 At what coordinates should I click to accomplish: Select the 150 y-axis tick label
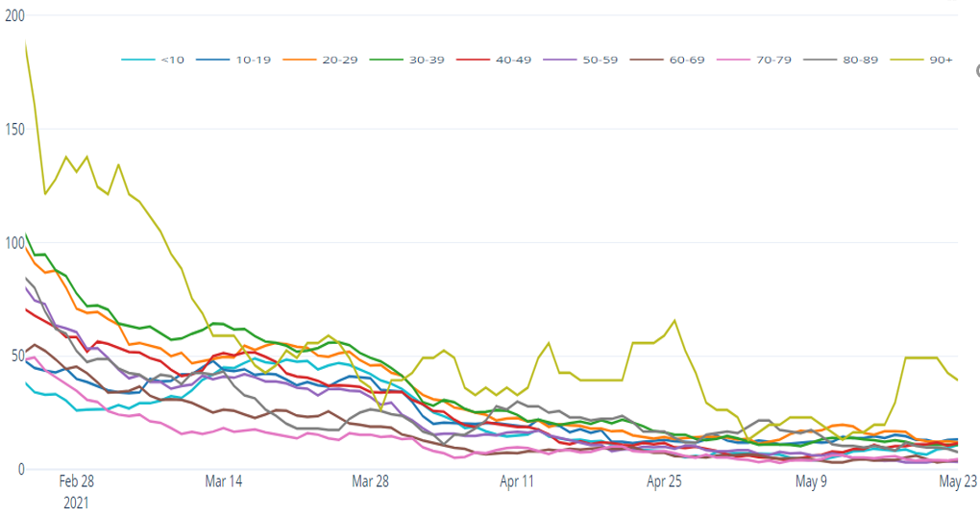point(14,130)
